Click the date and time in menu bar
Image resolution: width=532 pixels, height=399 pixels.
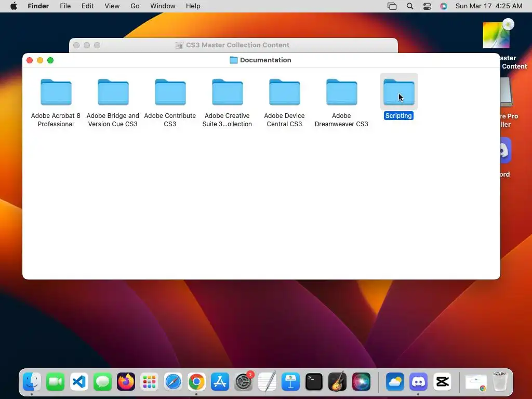coord(489,6)
